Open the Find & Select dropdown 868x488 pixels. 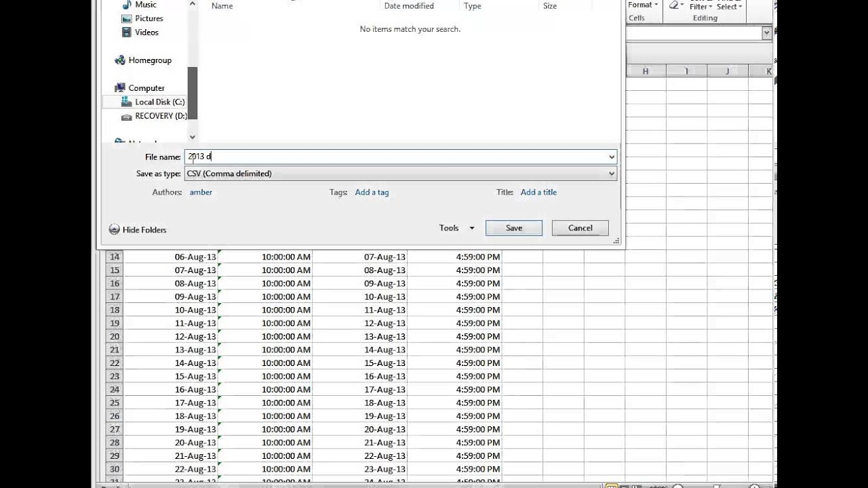tap(729, 6)
